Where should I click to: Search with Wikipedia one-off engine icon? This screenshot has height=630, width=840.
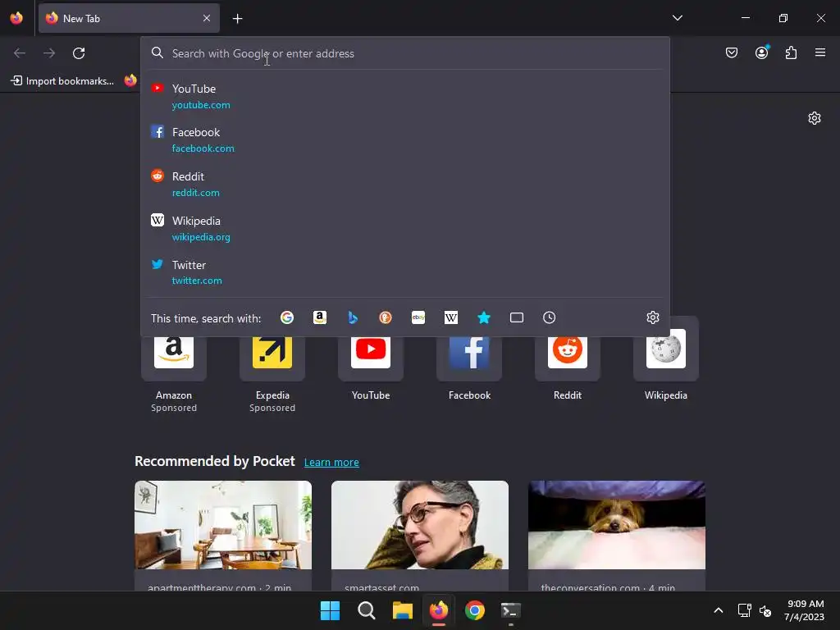click(x=451, y=317)
